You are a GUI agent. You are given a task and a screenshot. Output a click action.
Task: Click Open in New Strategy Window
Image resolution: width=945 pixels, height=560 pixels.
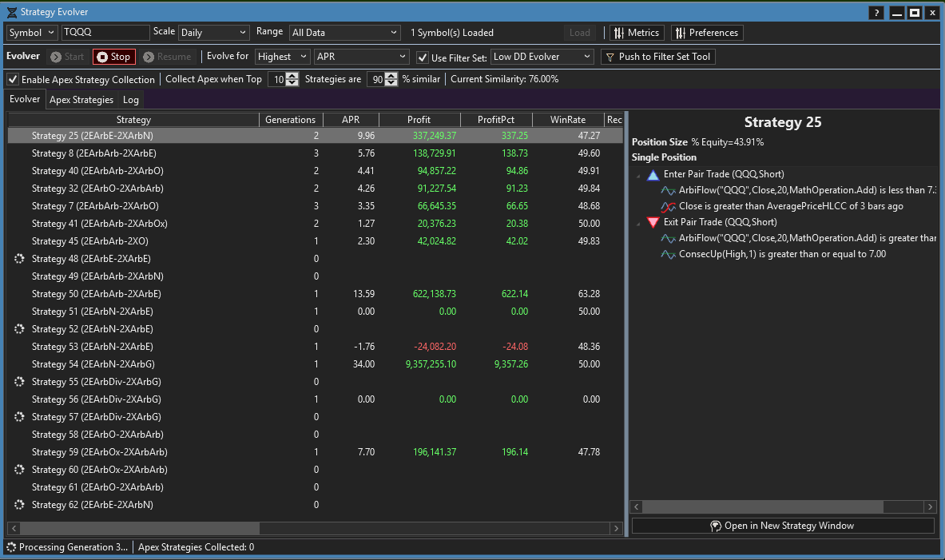click(782, 526)
